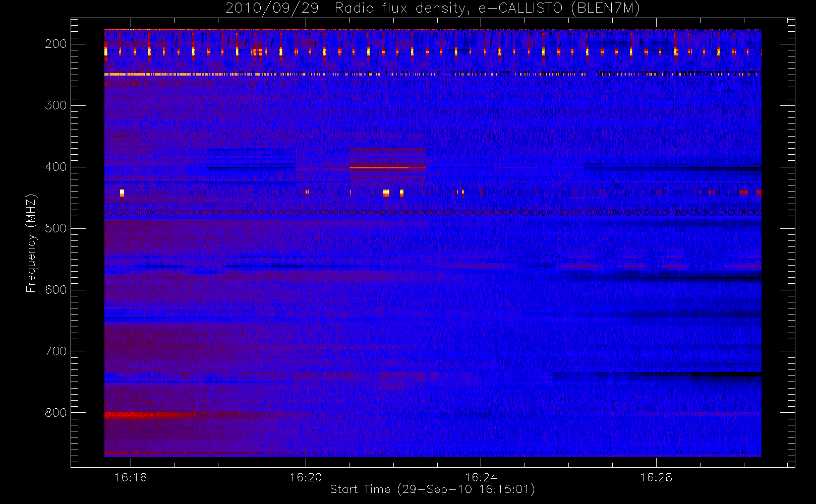
Task: Click the 16:24 time tick label
Action: click(x=481, y=477)
